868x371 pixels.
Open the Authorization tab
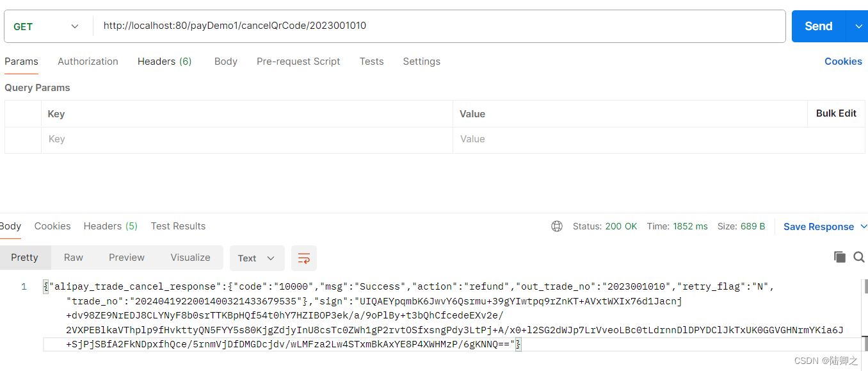click(88, 62)
